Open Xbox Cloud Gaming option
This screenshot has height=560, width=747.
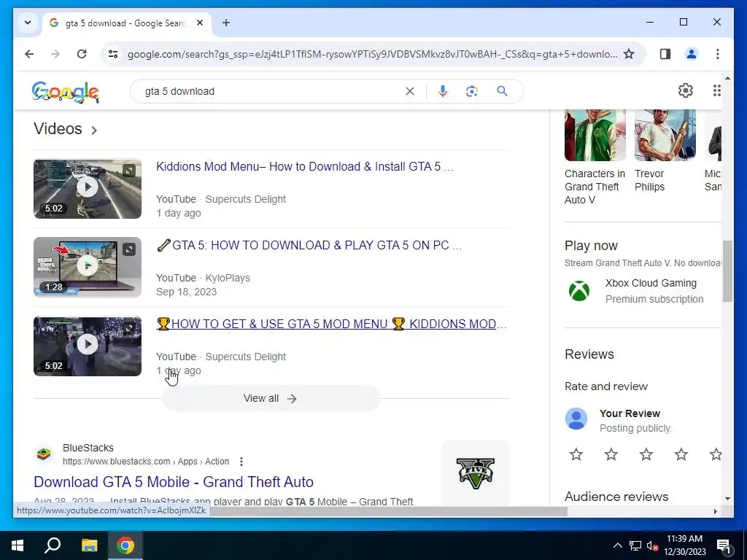point(643,291)
